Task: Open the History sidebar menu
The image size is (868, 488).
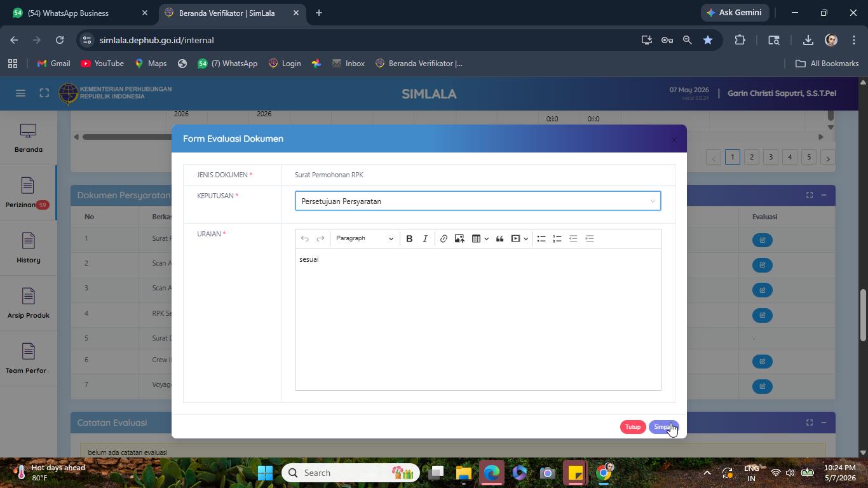Action: click(28, 248)
